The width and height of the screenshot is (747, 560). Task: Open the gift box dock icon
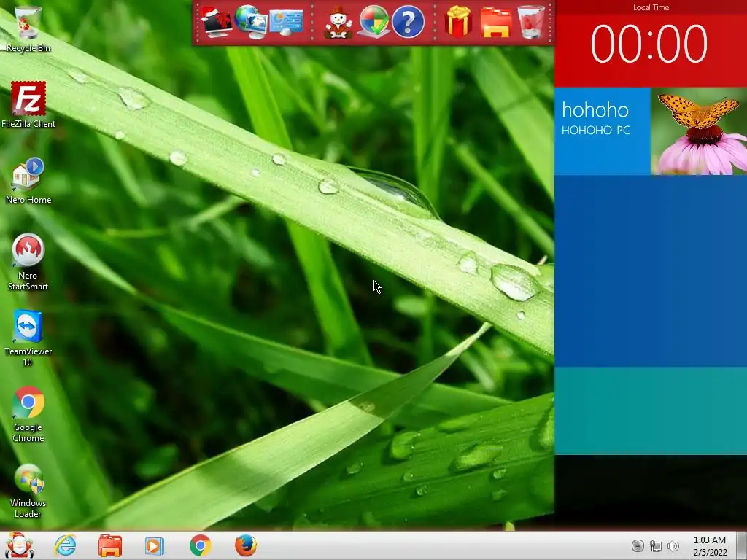[458, 22]
